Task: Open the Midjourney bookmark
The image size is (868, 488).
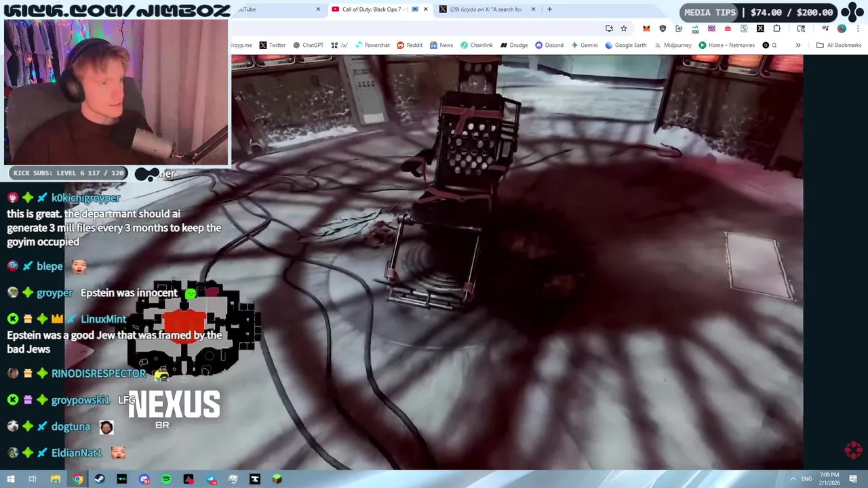Action: 673,45
